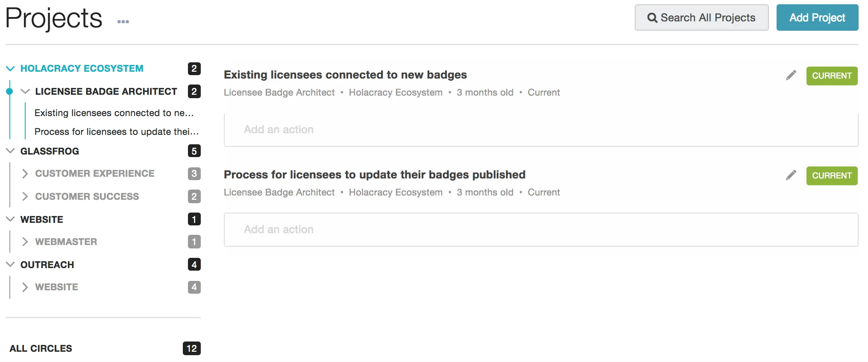Open the ellipsis menu beside the Projects heading
This screenshot has height=362, width=868.
[x=123, y=21]
